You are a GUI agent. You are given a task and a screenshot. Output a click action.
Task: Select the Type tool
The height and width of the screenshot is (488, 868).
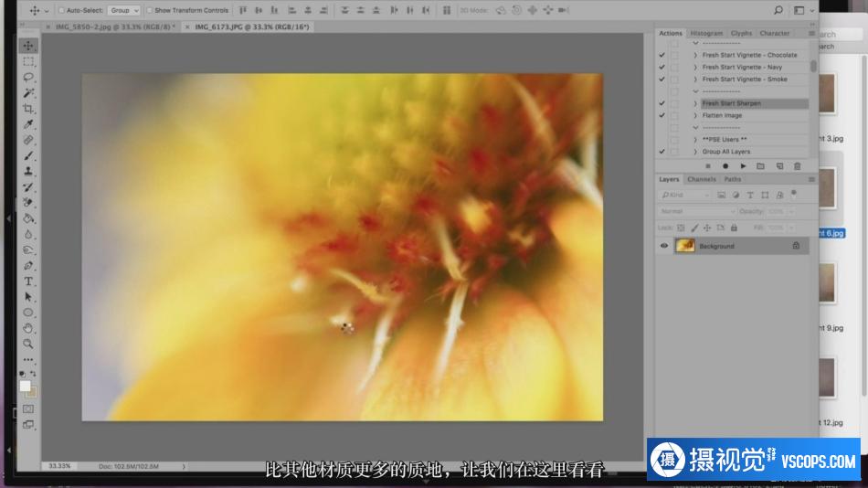click(28, 281)
